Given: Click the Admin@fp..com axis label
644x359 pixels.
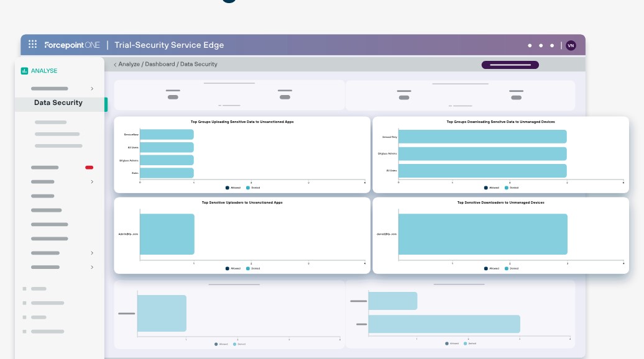Looking at the screenshot, I should click(128, 234).
